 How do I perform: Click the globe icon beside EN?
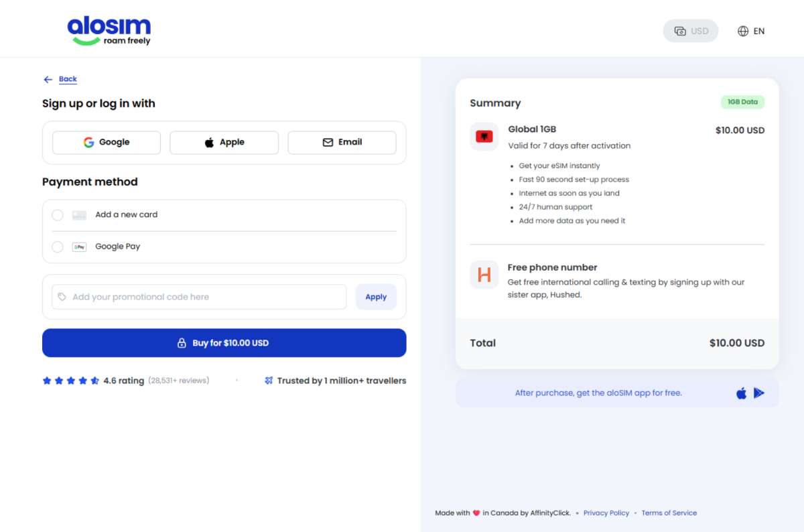[x=743, y=31]
